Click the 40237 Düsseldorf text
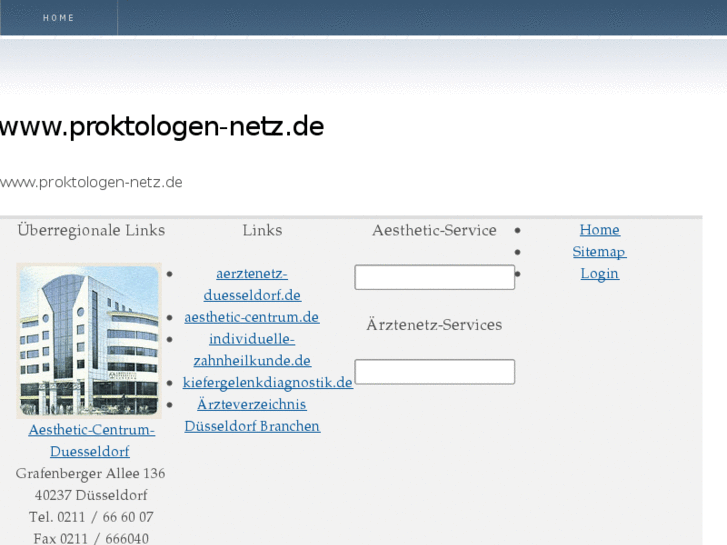727x545 pixels. (91, 495)
